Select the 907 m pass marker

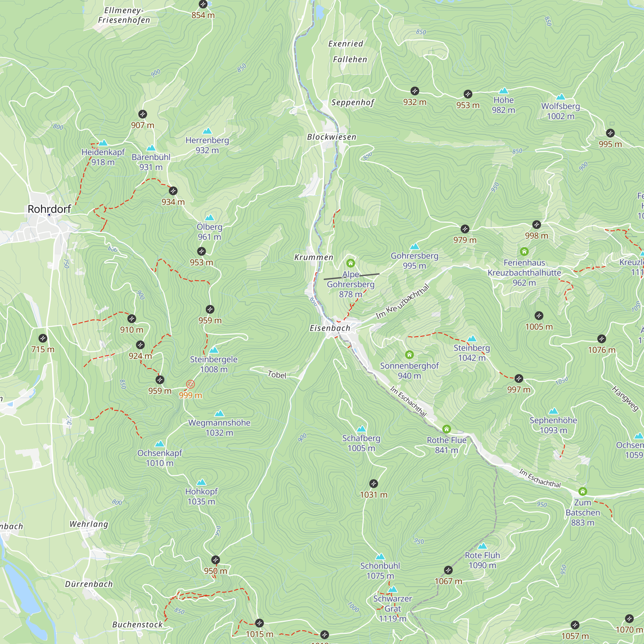click(143, 114)
